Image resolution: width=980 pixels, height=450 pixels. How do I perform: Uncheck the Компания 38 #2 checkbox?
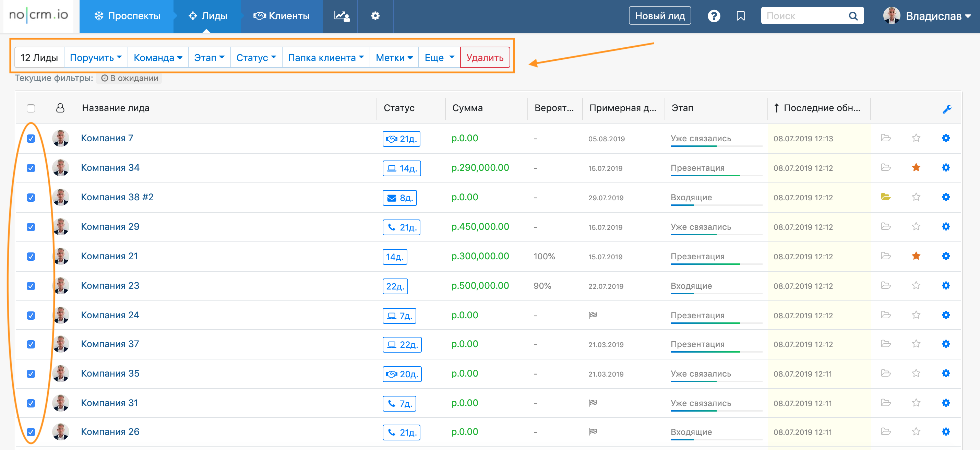coord(31,198)
